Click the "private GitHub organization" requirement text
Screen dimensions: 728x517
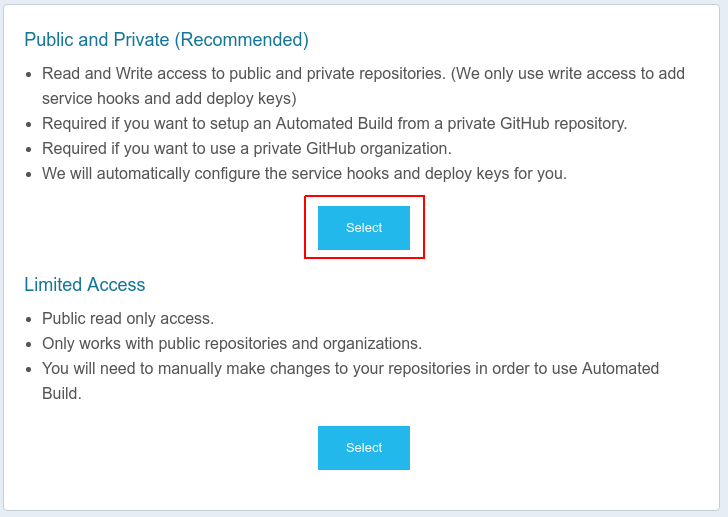pos(247,149)
